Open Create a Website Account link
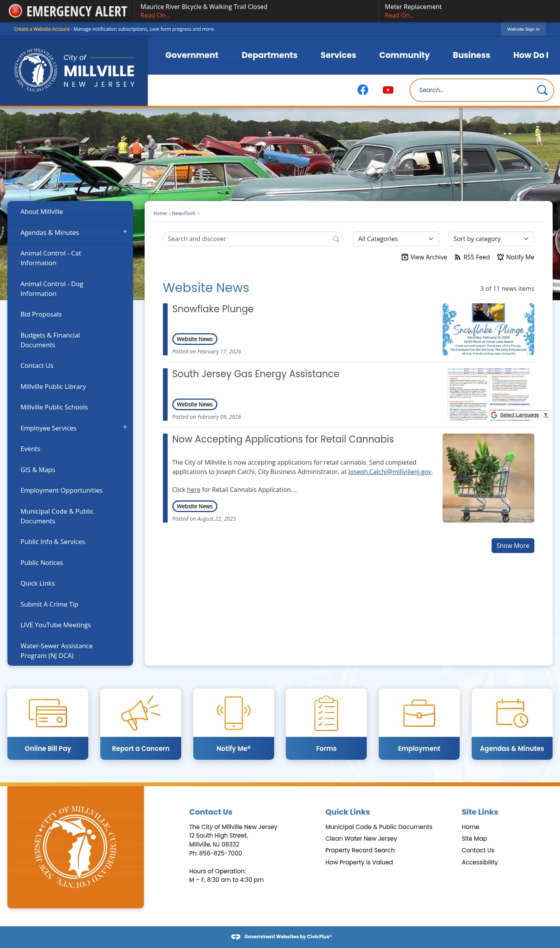Screen dimensions: 560x948 (x=42, y=29)
